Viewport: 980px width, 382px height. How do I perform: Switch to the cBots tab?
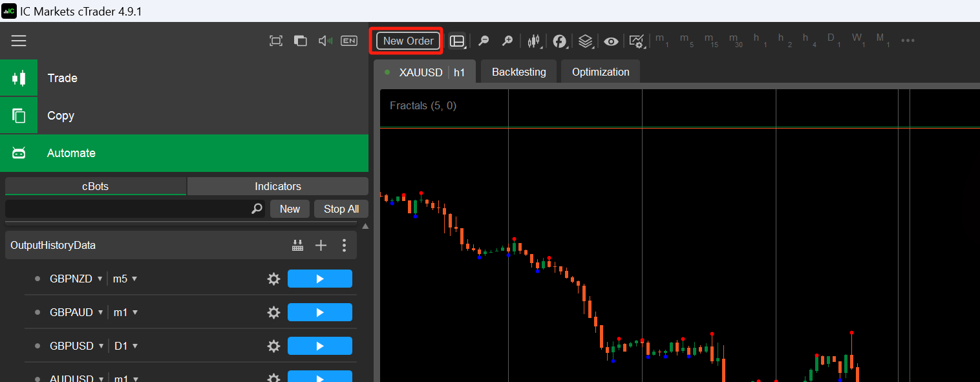(x=96, y=186)
